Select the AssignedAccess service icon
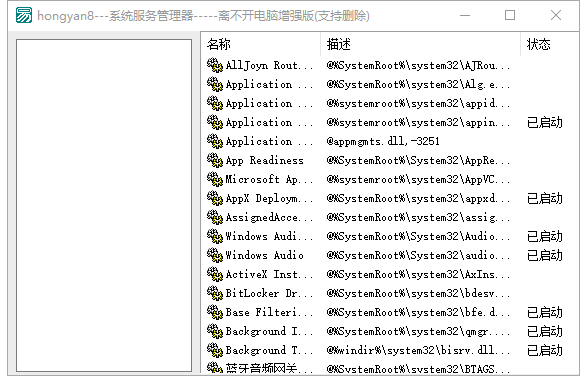This screenshot has width=587, height=383. (215, 217)
